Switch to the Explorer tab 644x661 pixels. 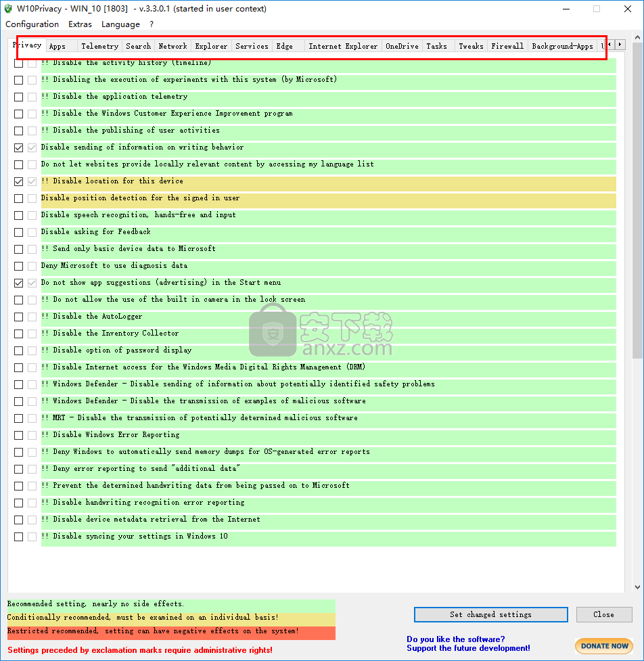211,46
